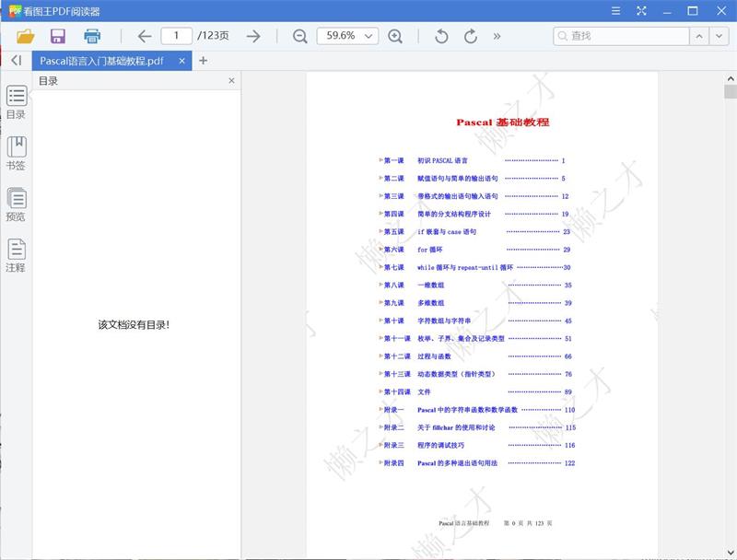Viewport: 737px width, 560px height.
Task: Open the 注释 annotations panel
Action: click(x=17, y=255)
